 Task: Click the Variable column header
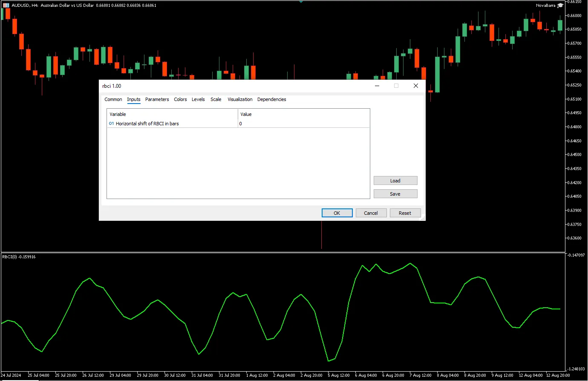[172, 114]
